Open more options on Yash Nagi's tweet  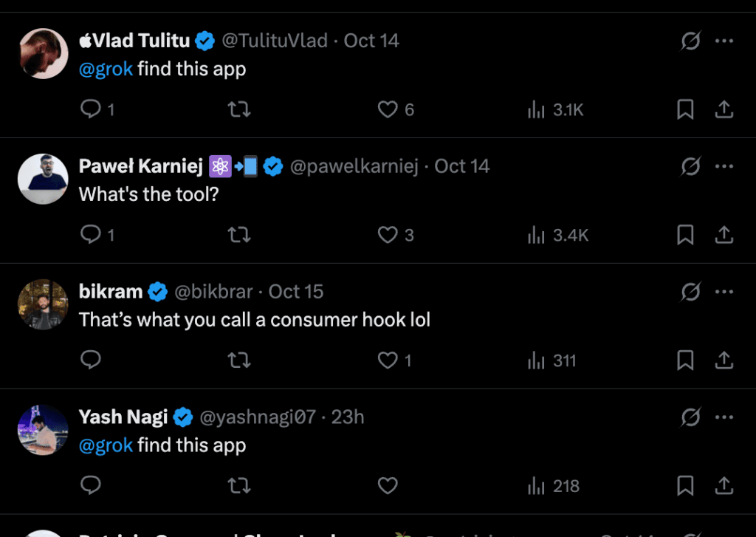click(x=724, y=418)
